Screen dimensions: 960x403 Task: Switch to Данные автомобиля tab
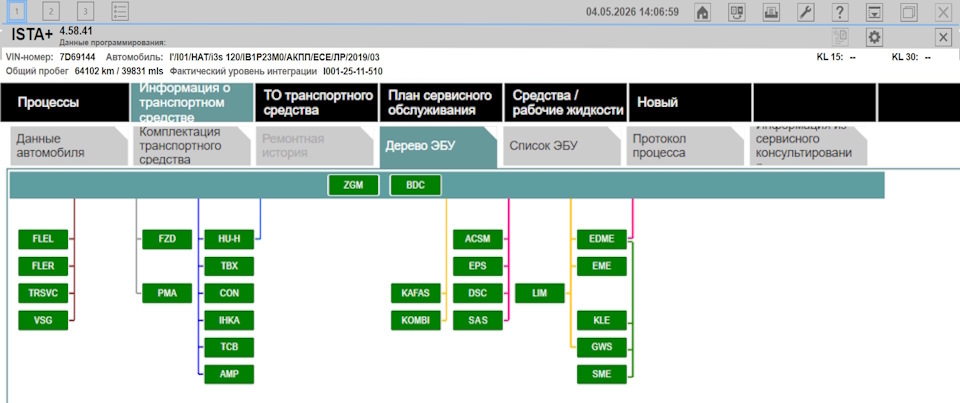[67, 146]
